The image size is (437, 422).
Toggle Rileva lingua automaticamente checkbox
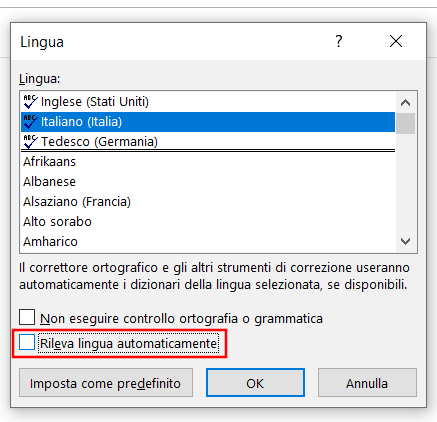(x=27, y=342)
